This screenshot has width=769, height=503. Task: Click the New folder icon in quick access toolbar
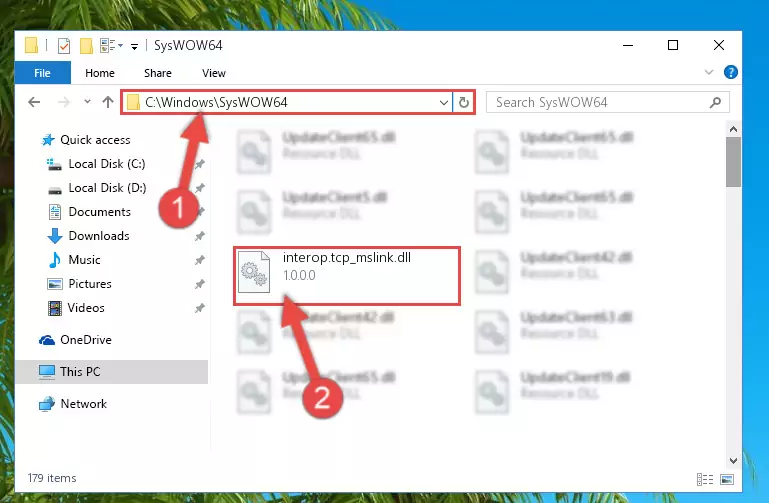[86, 46]
